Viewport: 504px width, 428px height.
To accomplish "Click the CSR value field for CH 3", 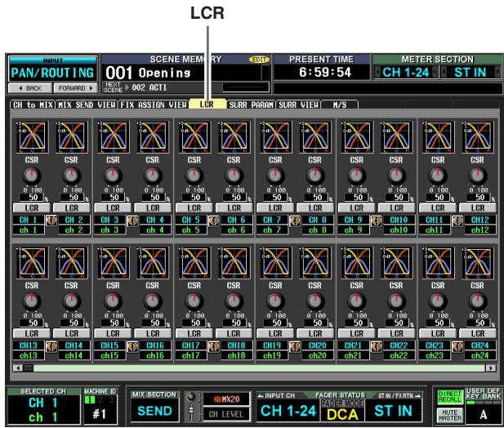I will click(114, 198).
